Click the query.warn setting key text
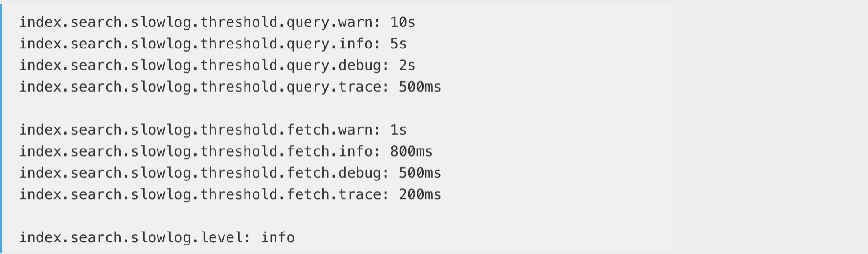868x254 pixels. (196, 22)
